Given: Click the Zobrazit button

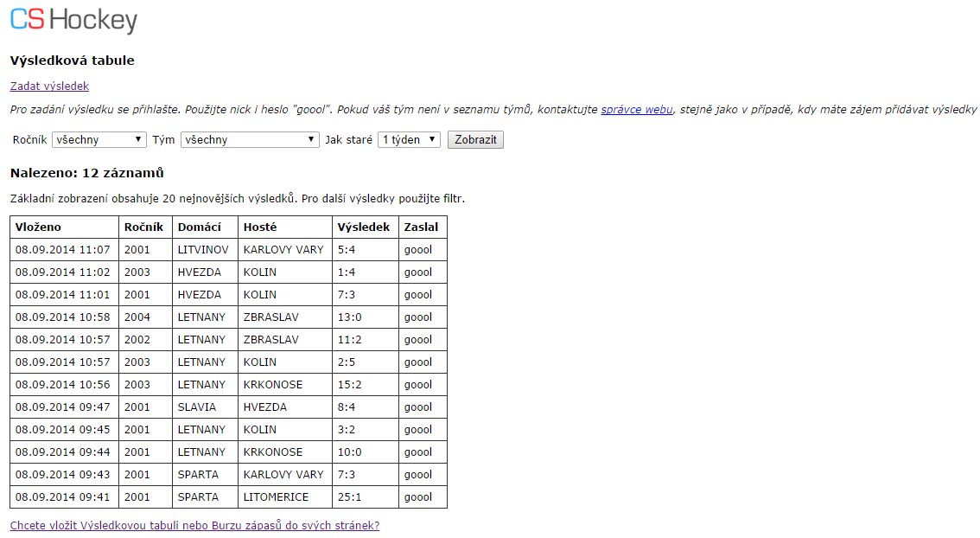Looking at the screenshot, I should 475,139.
